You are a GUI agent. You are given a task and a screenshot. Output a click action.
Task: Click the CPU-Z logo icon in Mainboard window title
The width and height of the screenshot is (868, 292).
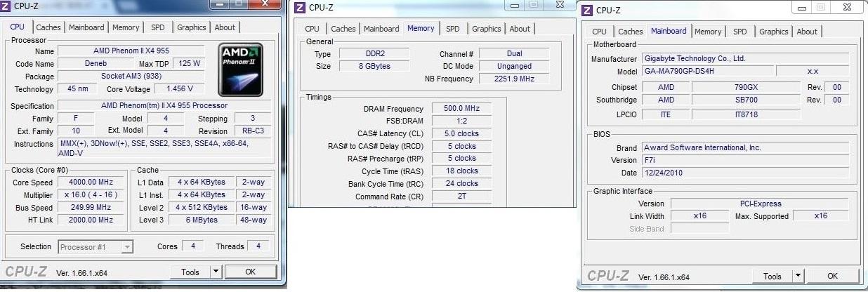(586, 10)
